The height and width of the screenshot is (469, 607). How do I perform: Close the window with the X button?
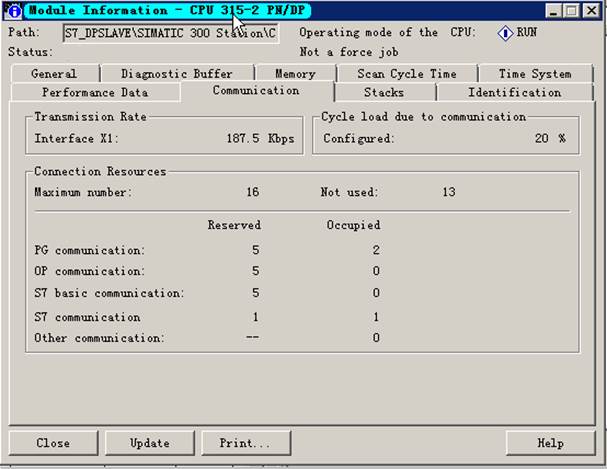(592, 11)
